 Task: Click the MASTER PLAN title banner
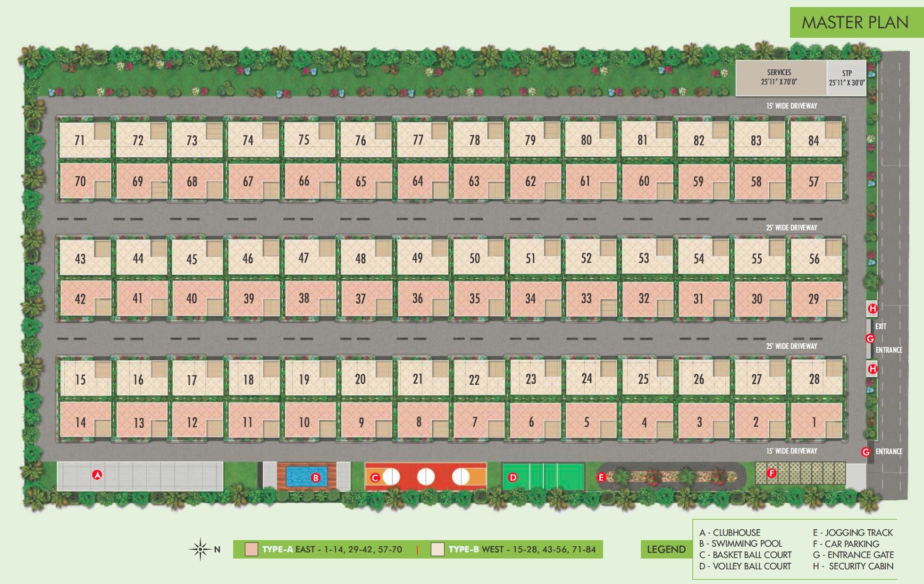click(856, 22)
